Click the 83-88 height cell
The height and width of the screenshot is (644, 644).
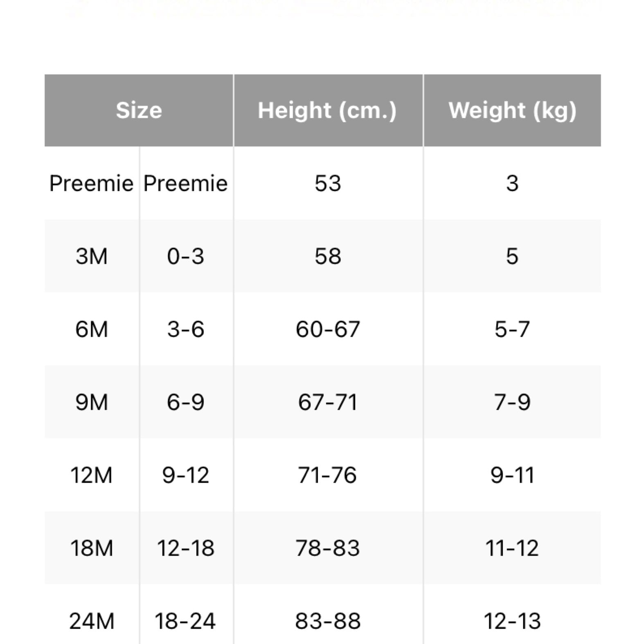[x=328, y=621]
